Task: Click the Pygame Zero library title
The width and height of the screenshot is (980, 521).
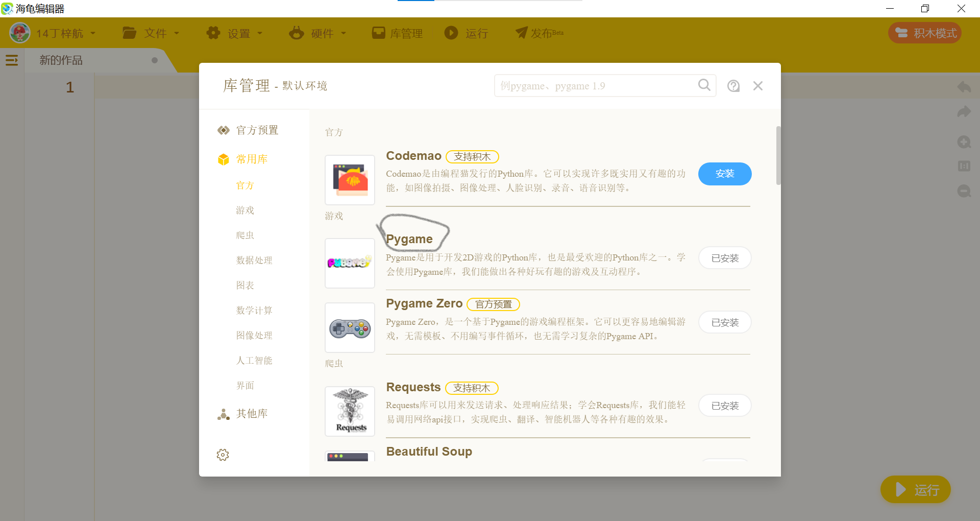Action: pos(424,303)
